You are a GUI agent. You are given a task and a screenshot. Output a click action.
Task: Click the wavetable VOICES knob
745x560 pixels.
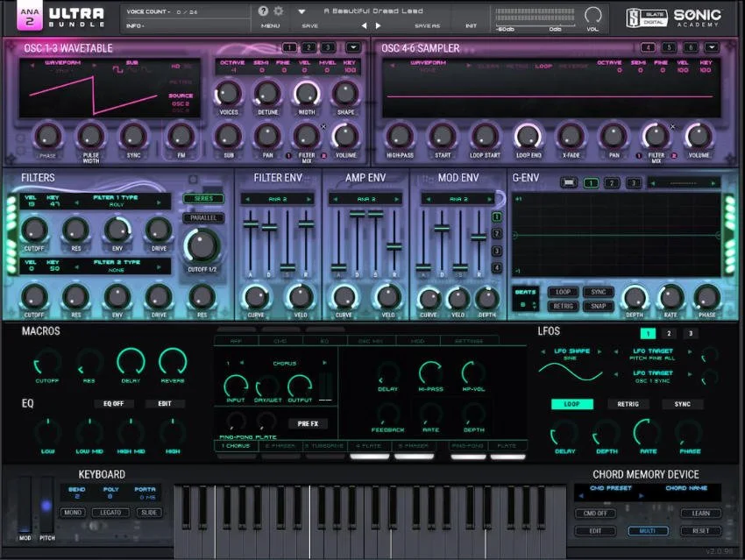click(229, 94)
